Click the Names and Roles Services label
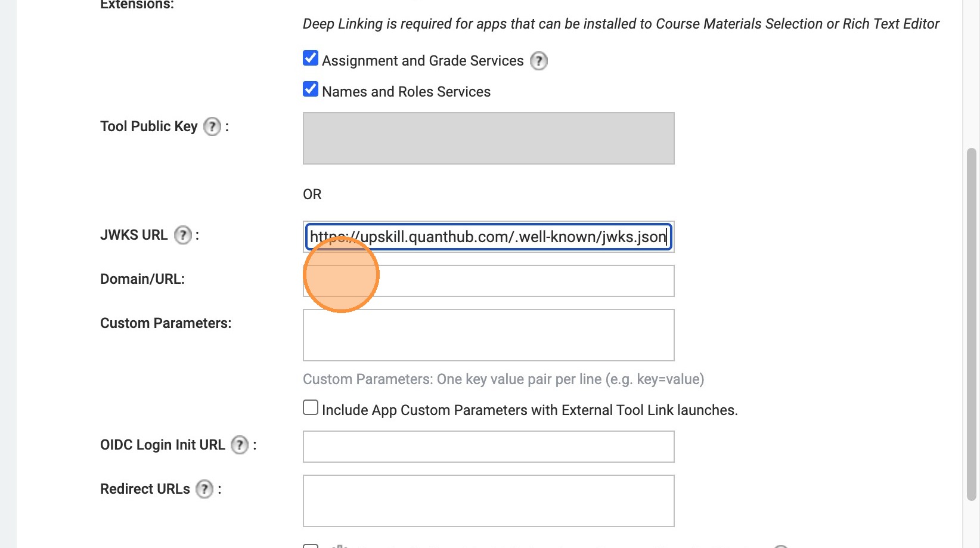 (406, 92)
